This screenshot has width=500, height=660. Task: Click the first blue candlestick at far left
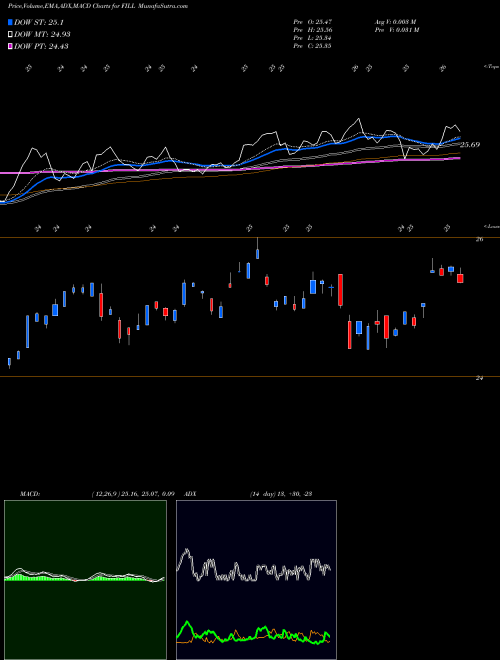pos(9,362)
